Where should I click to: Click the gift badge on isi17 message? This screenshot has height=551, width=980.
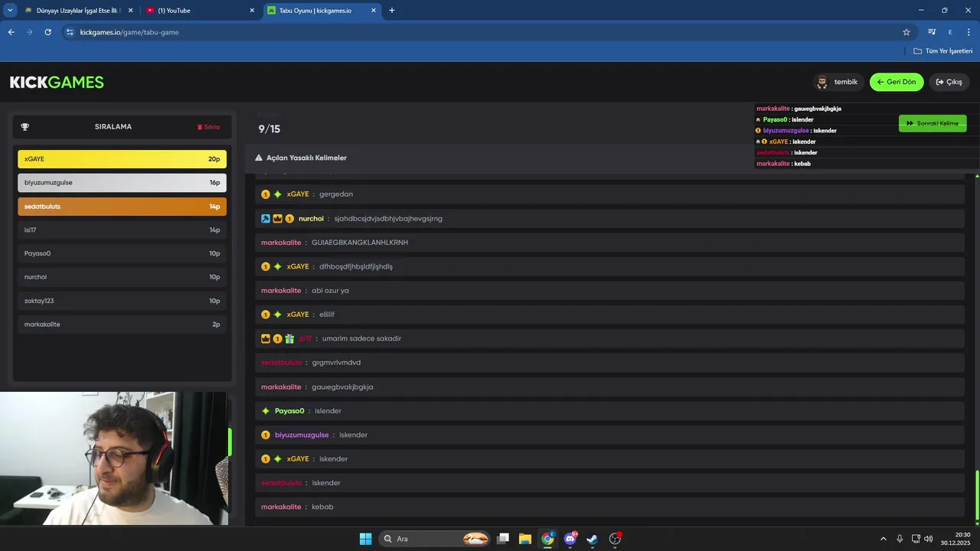coord(289,339)
